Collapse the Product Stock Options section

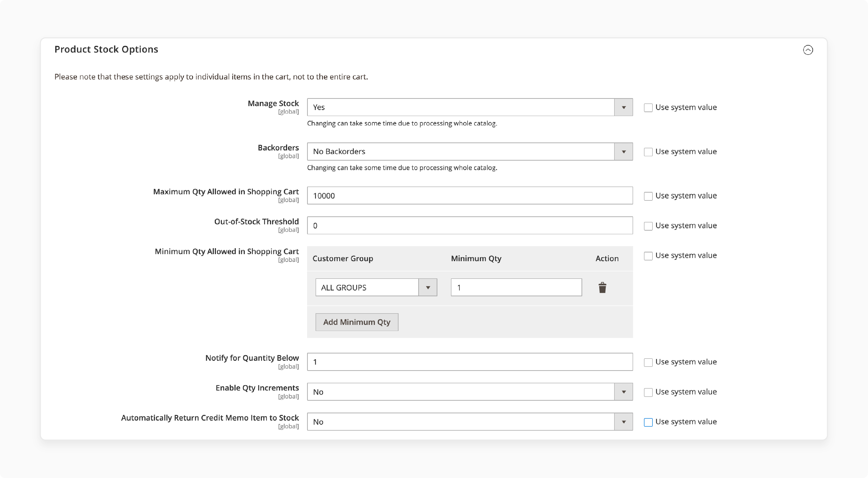[x=808, y=50]
